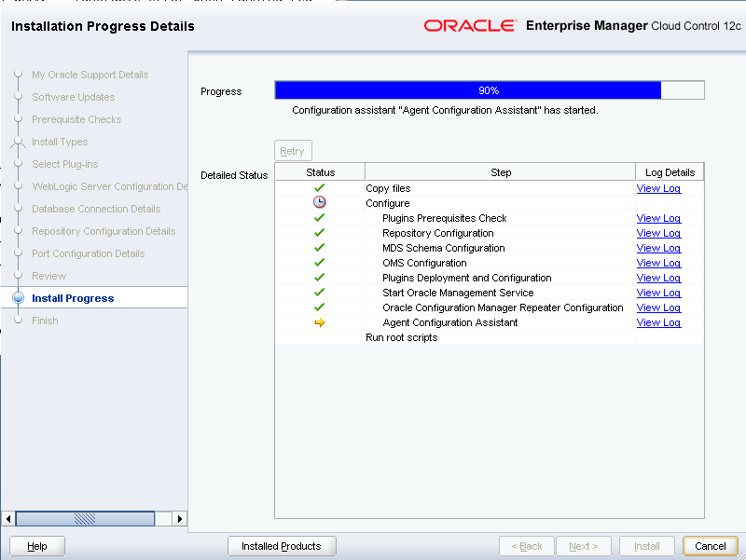The image size is (746, 560).
Task: Click the Log Details column header
Action: click(670, 172)
